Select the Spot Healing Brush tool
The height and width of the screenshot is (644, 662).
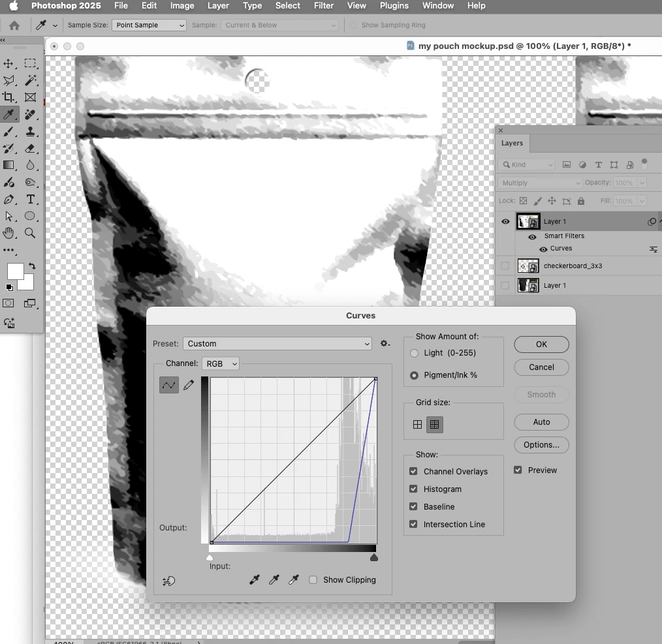[x=30, y=114]
